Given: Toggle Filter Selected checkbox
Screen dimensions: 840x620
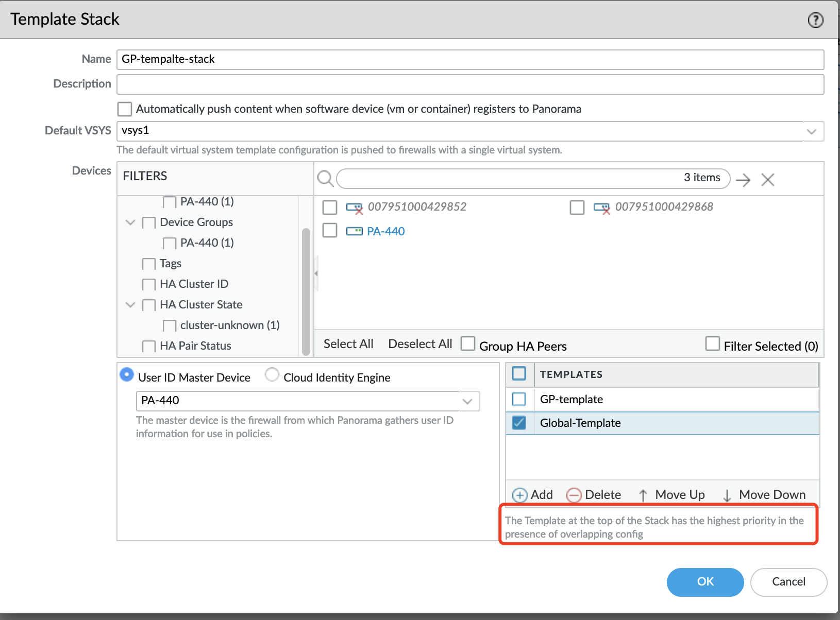Looking at the screenshot, I should (x=713, y=343).
